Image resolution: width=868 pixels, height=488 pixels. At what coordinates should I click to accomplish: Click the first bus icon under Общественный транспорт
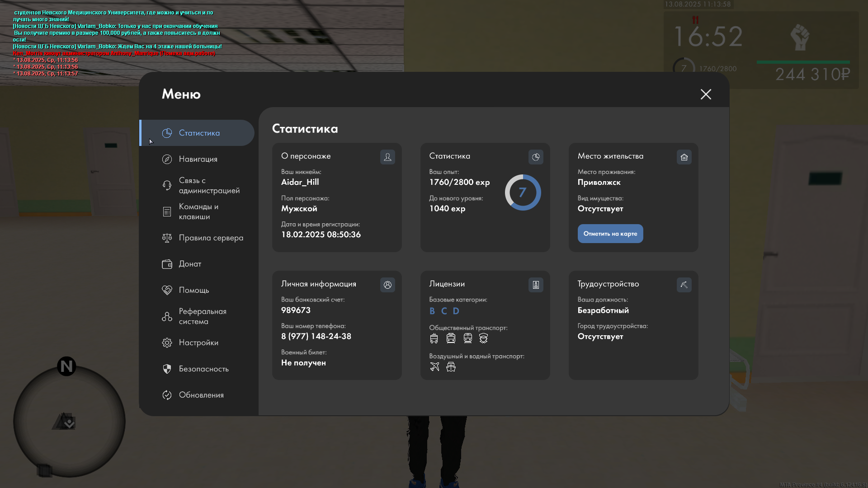pos(434,338)
